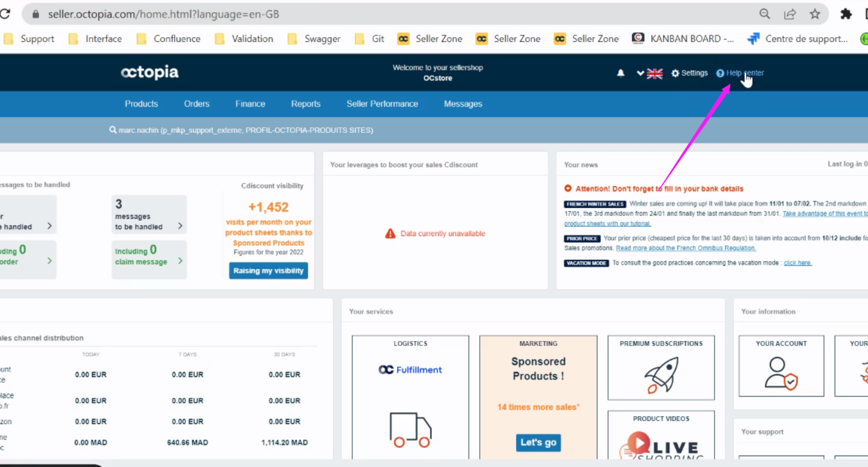Screen dimensions: 868x467
Task: Open the Orders menu
Action: (x=196, y=104)
